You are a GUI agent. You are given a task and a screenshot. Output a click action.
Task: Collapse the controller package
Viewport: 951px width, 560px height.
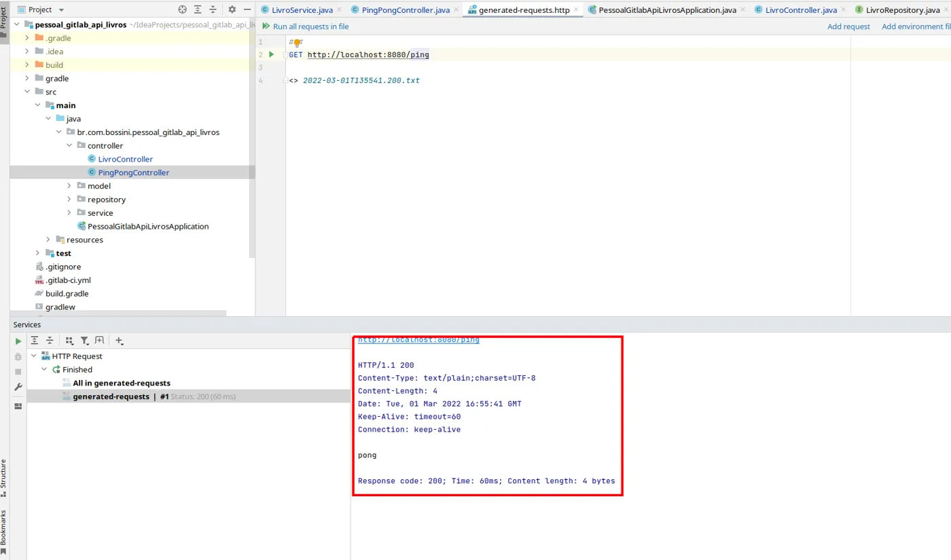click(x=69, y=146)
